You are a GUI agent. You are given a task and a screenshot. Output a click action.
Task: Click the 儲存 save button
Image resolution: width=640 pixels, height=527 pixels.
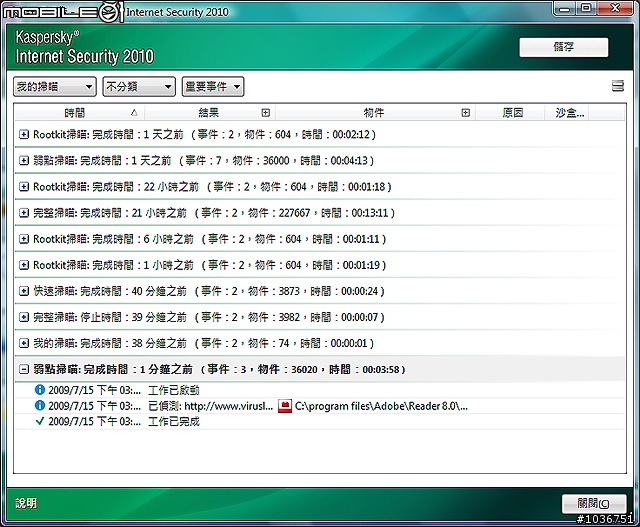pyautogui.click(x=564, y=47)
